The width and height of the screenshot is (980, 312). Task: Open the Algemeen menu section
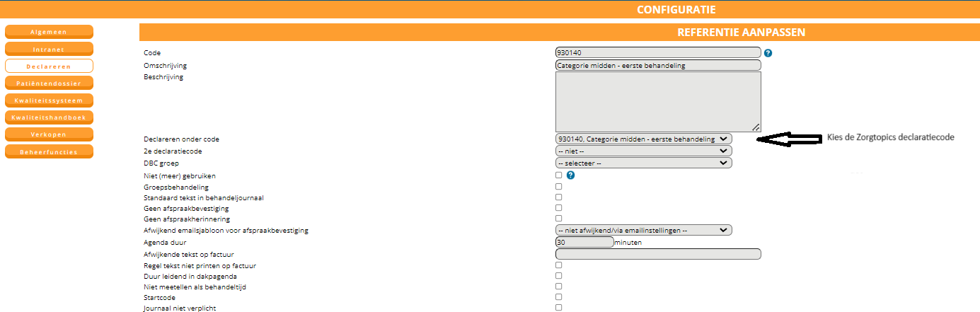tap(49, 33)
